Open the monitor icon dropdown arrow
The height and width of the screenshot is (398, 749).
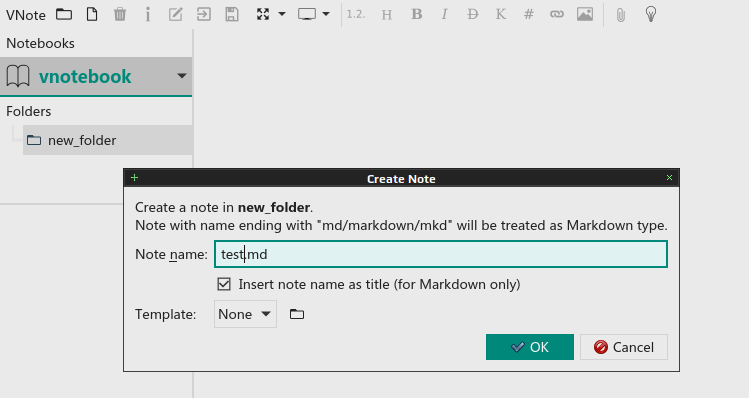point(326,14)
